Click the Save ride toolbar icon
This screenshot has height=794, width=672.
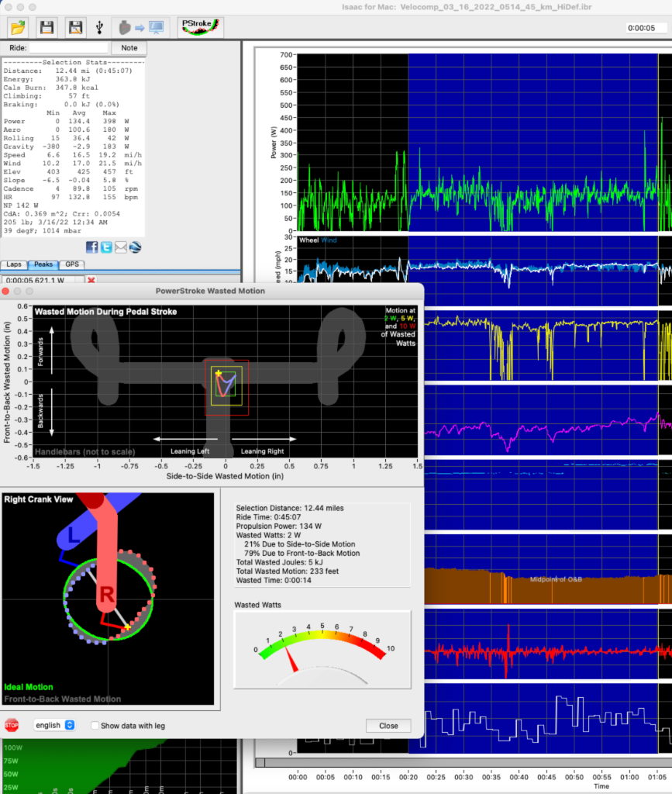click(x=46, y=26)
